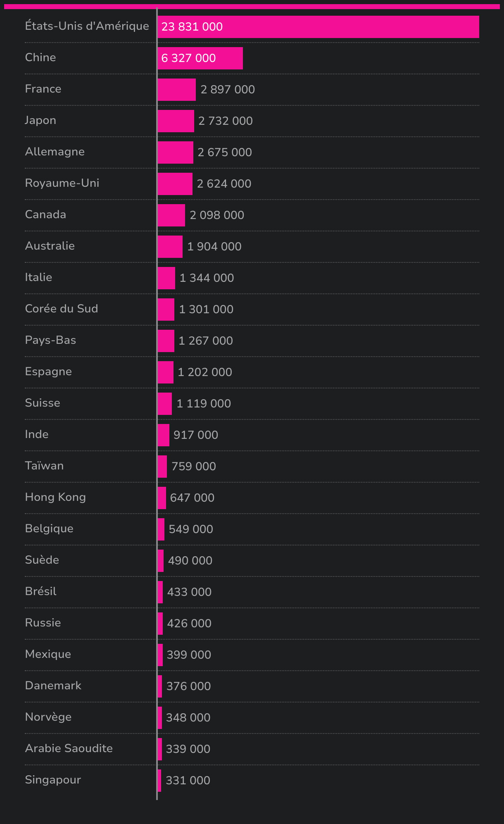Click the Pays-Bas bar

pos(166,341)
